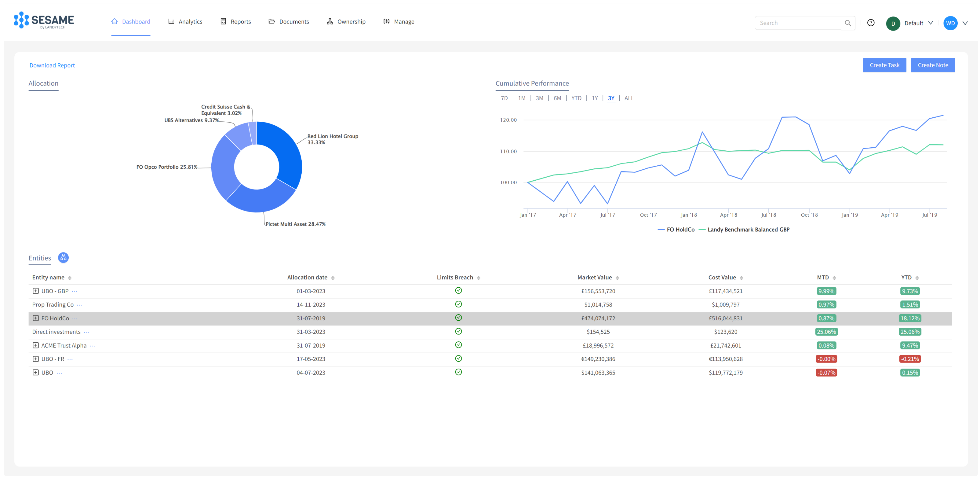Screen dimensions: 980x479
Task: Open the WD user menu arrow
Action: tap(965, 23)
